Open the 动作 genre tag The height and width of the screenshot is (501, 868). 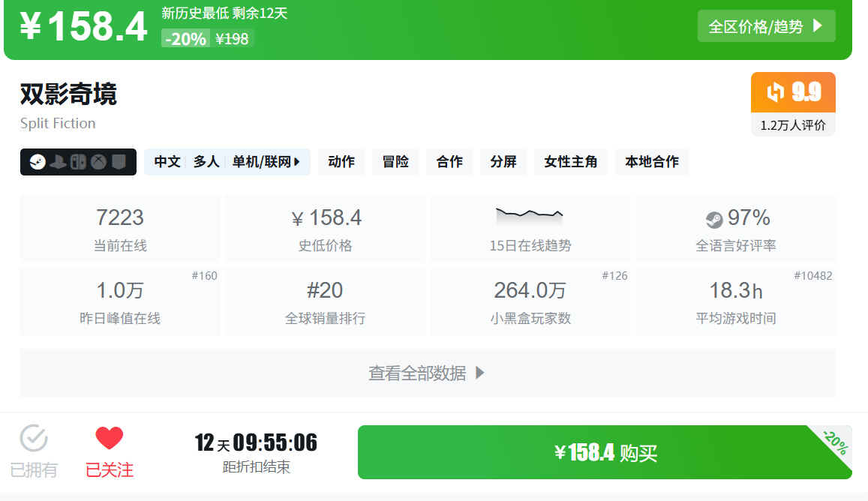(341, 162)
